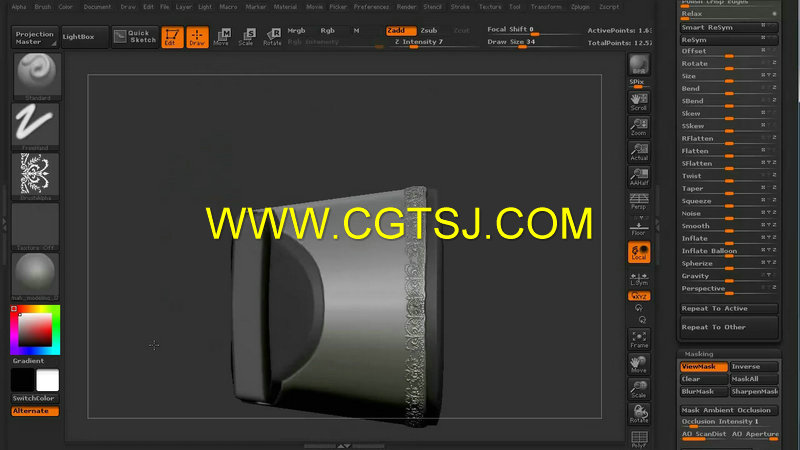Screen dimensions: 800x450
Task: Enable Zsub sculpt mode
Action: pos(429,31)
